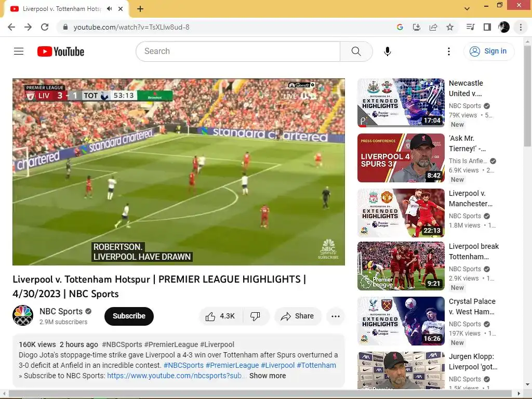Click the #Liverpool hashtag in description text
532x399 pixels.
click(277, 365)
